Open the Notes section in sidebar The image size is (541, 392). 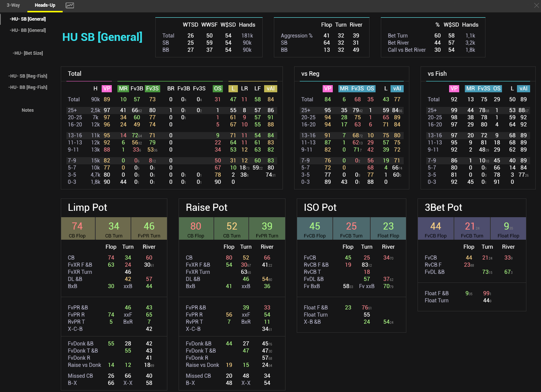click(28, 110)
